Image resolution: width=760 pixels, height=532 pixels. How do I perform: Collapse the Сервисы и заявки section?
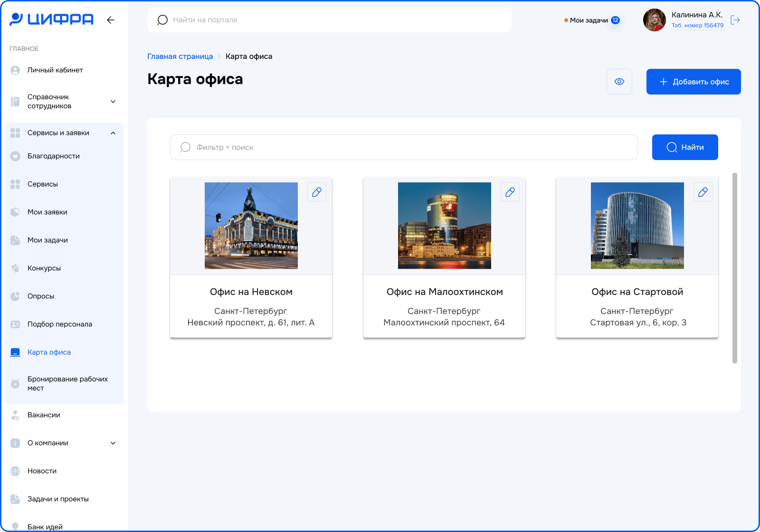point(113,133)
